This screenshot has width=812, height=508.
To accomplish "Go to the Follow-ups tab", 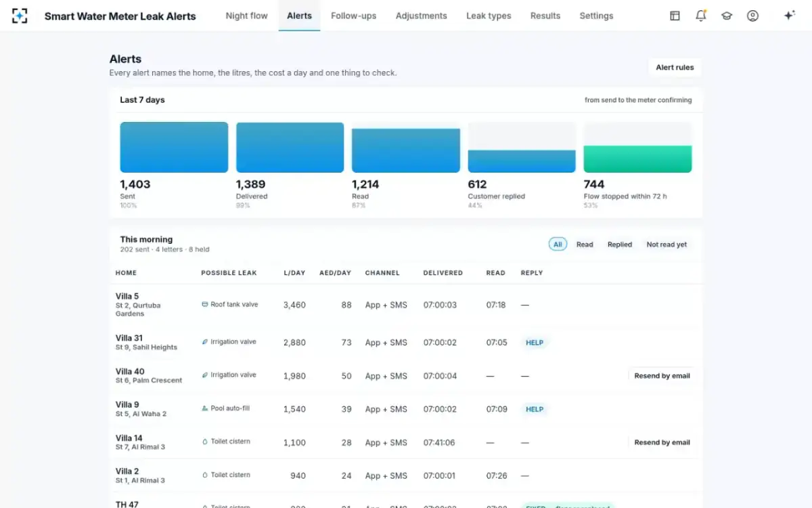I will click(x=354, y=16).
